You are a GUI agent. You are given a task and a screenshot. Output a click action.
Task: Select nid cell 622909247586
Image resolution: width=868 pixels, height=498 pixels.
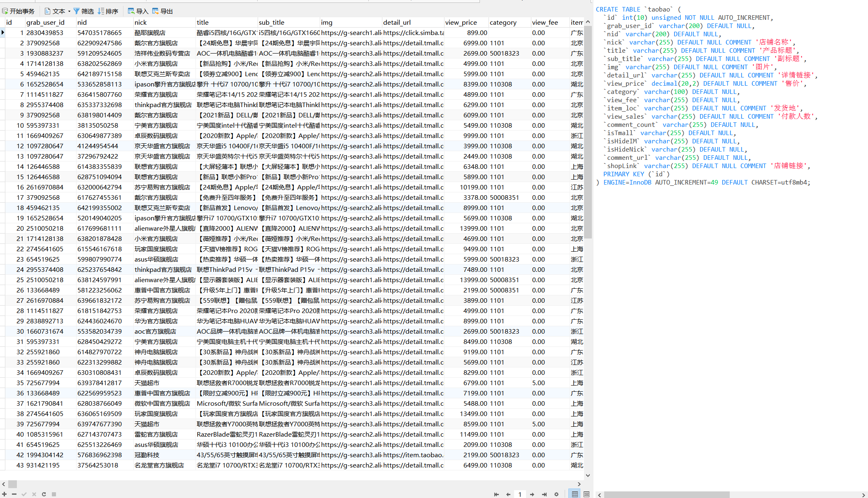pos(105,43)
